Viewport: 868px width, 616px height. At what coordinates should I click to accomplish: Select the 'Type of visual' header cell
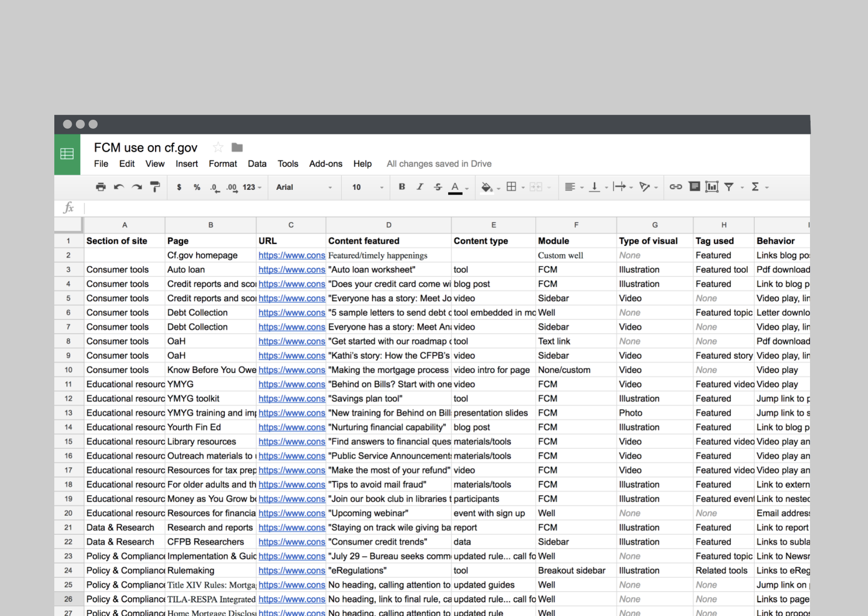click(655, 241)
